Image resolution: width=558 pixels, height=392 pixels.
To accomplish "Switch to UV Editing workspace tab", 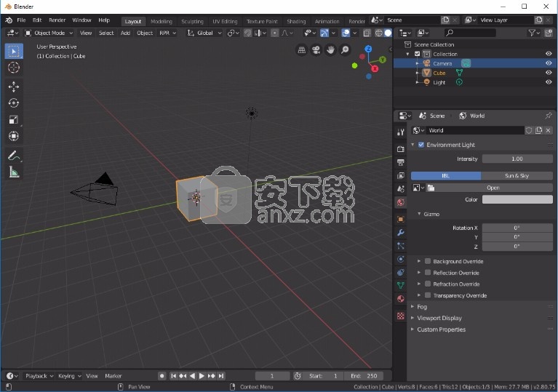I will tap(225, 21).
